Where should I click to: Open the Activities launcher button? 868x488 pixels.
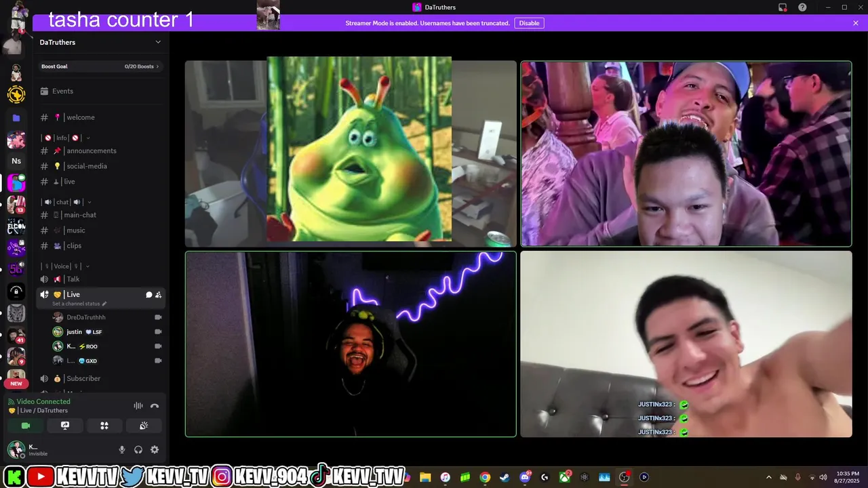tap(104, 426)
